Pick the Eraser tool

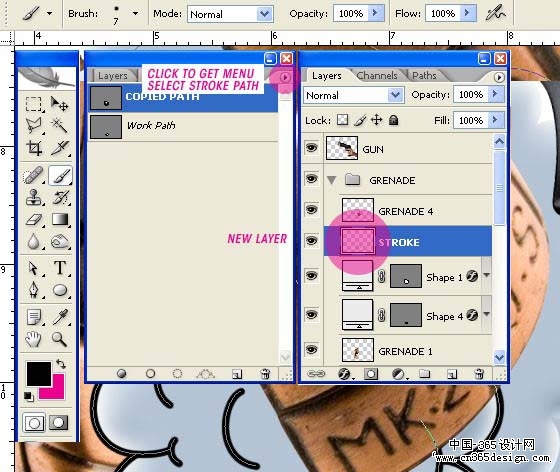(34, 220)
